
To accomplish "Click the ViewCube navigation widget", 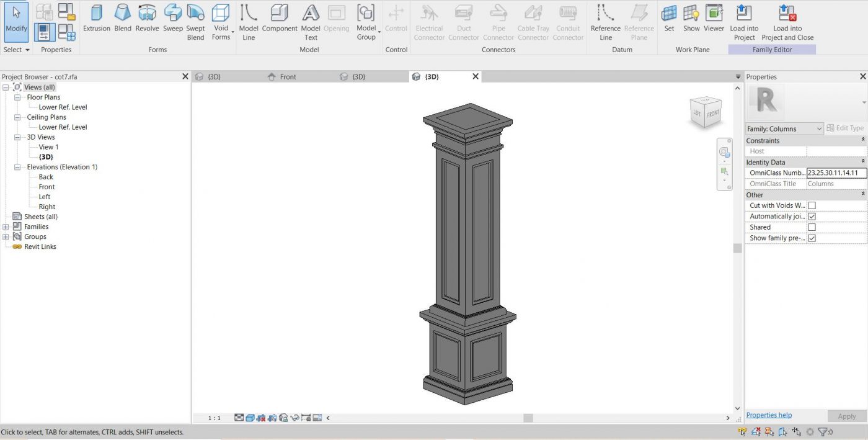I will 706,113.
